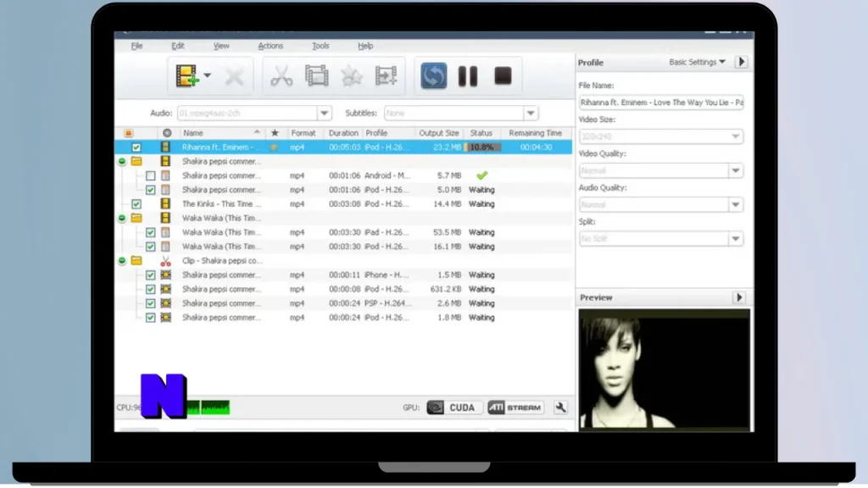
Task: Open the video Edit filmstrip tool
Action: point(317,75)
